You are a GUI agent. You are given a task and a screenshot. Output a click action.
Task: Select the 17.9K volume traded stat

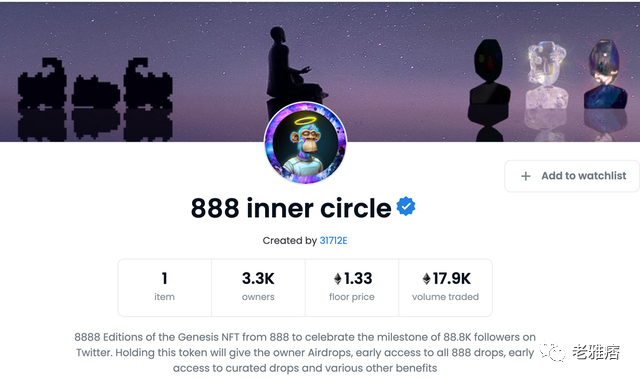[x=445, y=287]
